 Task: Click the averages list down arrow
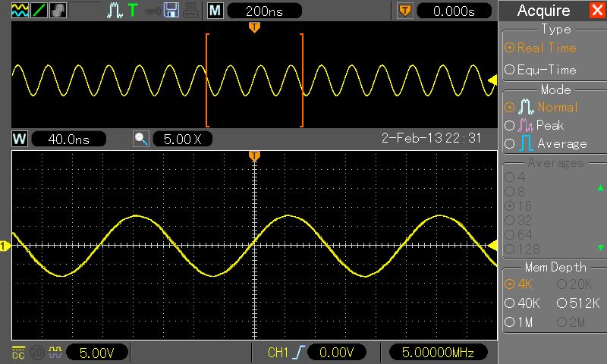tap(600, 247)
